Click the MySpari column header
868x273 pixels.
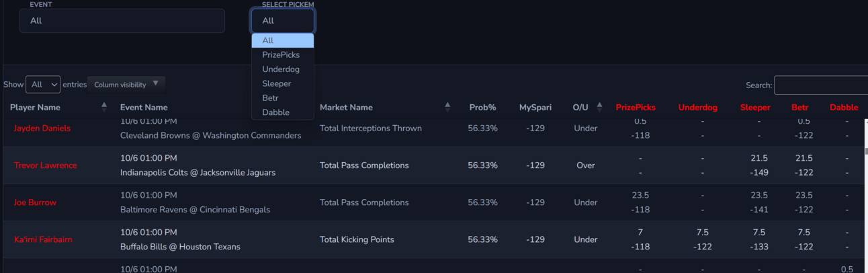[x=535, y=108]
